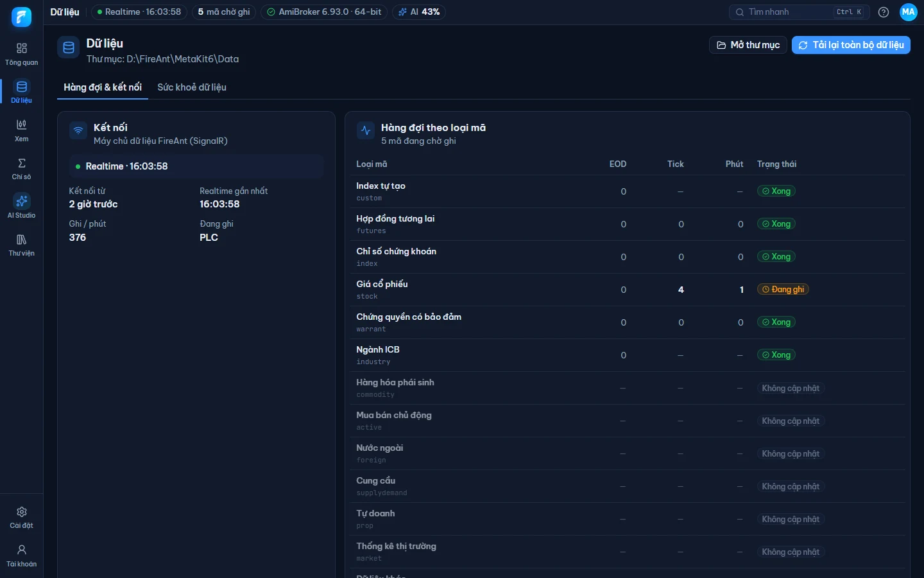The height and width of the screenshot is (578, 924).
Task: Click the database icon beside Dữ liệu heading
Action: [x=69, y=48]
